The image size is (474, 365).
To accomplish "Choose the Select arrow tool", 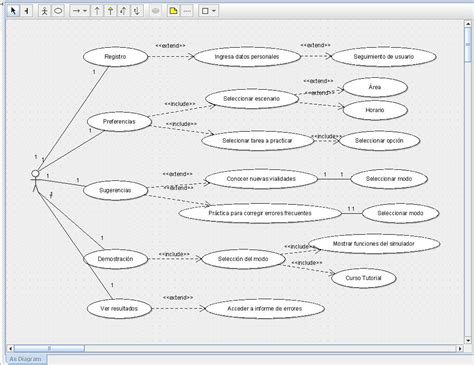I will click(13, 11).
